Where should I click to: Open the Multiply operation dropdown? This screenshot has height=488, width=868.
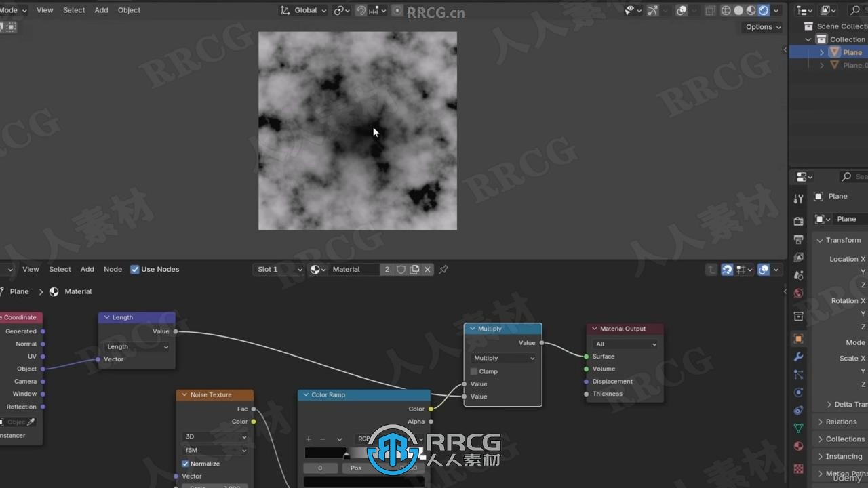(503, 358)
